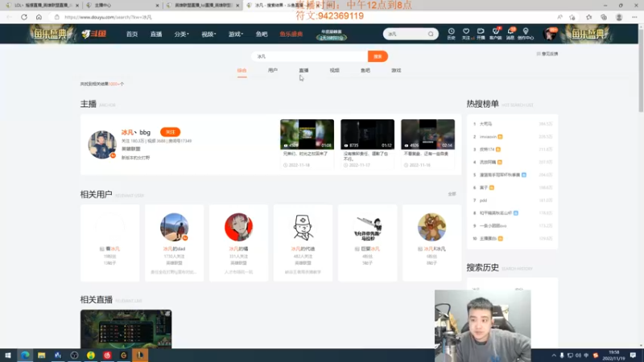Play the video dated 2022-11-18
This screenshot has height=362, width=644.
(308, 134)
